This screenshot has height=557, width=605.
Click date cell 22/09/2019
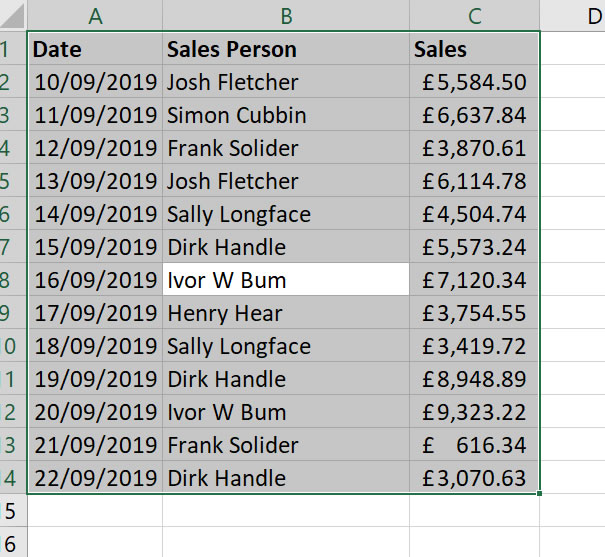95,478
